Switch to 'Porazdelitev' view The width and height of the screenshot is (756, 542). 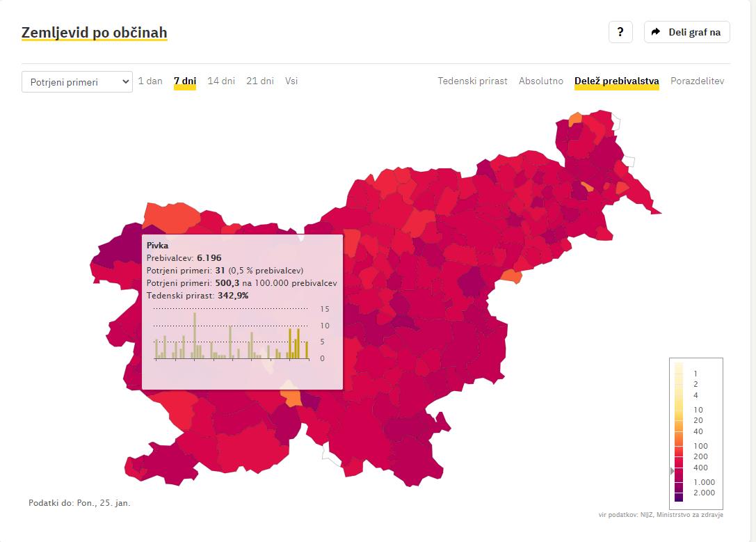pos(697,81)
